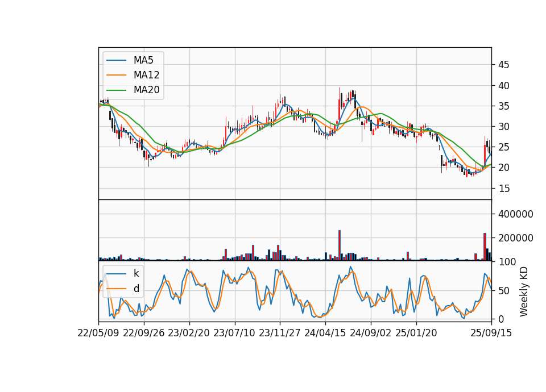Click the 35 price axis tick label
This screenshot has height=392, width=546.
click(503, 106)
